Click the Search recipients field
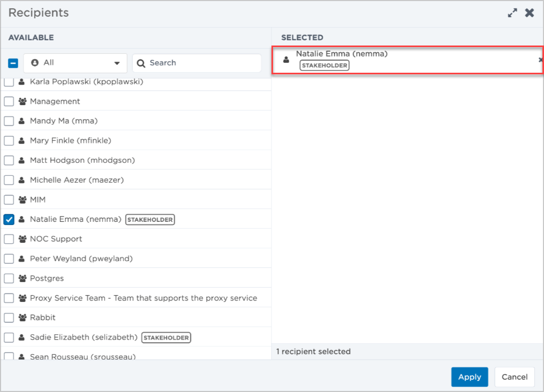Image resolution: width=544 pixels, height=392 pixels. click(196, 63)
